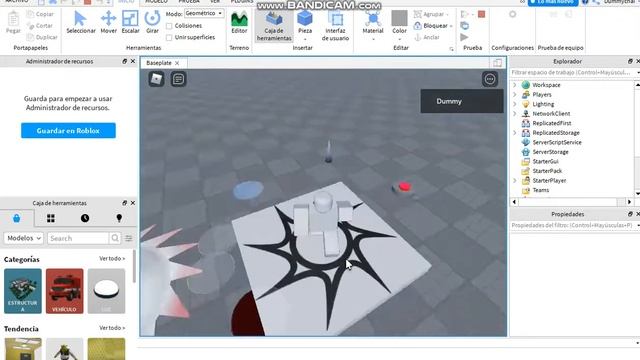Open the ESTRUCTURA category thumbnail
This screenshot has width=640, height=360.
pyautogui.click(x=23, y=291)
